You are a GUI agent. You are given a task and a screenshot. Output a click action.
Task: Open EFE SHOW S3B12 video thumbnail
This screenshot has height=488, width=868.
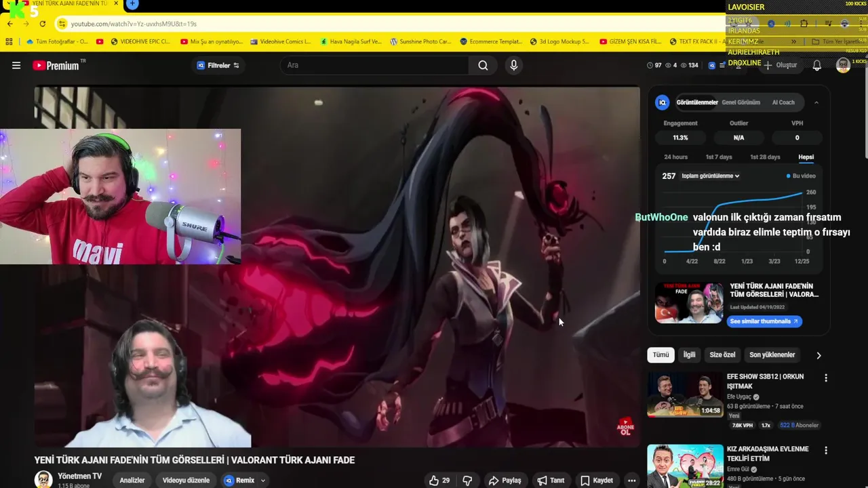click(x=685, y=394)
